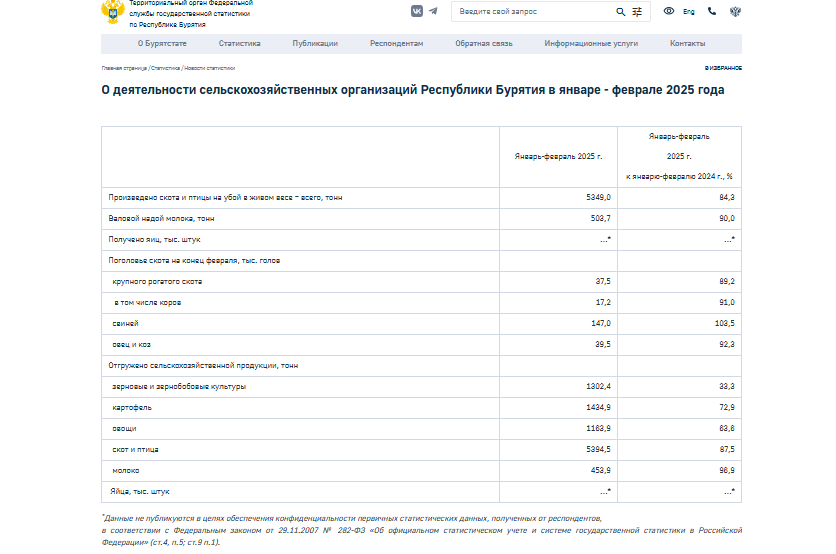Click the phone contact icon

(x=712, y=11)
